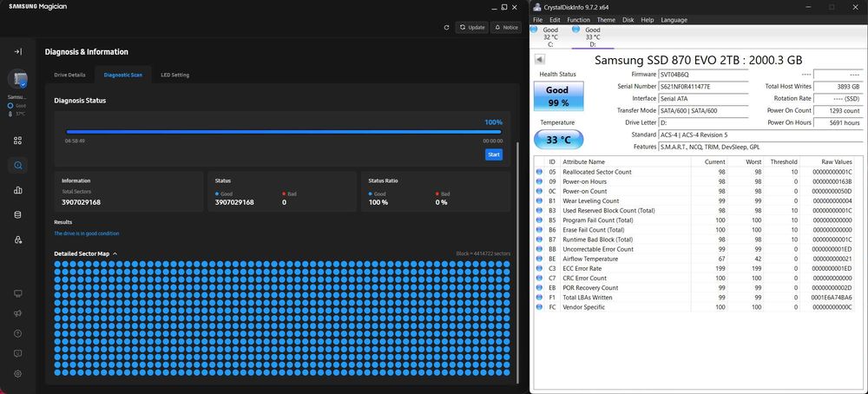Click the Magician vertical scrollbar

pos(518,262)
